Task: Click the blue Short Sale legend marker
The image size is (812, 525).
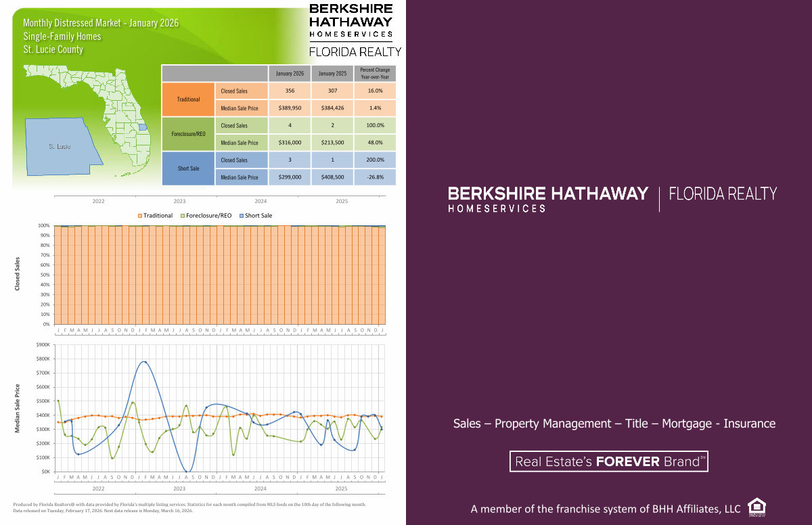Action: coord(240,215)
